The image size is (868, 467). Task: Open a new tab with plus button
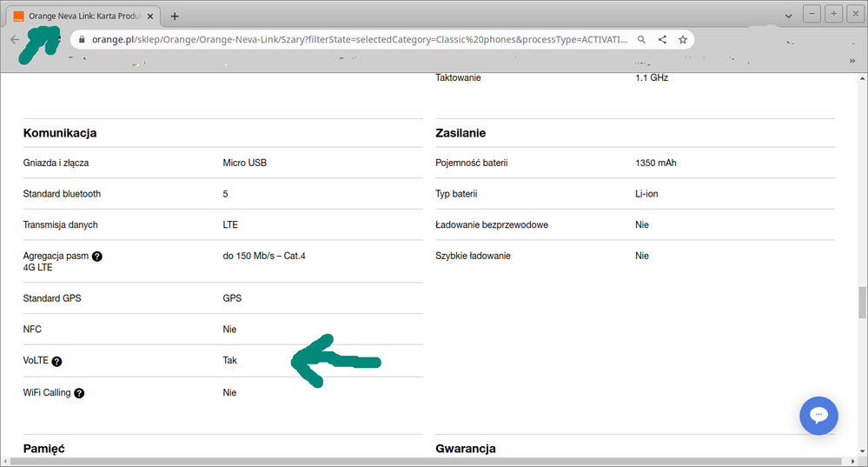tap(175, 17)
